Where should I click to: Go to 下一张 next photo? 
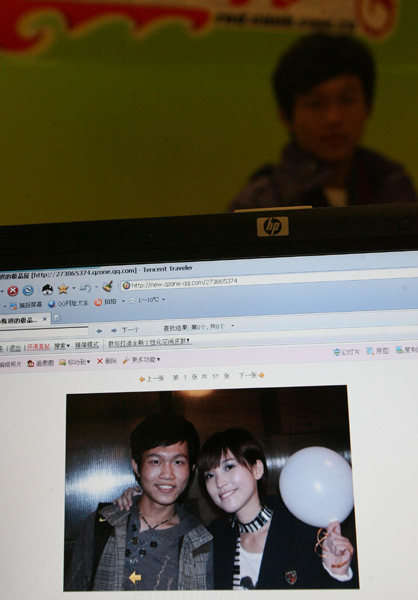[251, 376]
